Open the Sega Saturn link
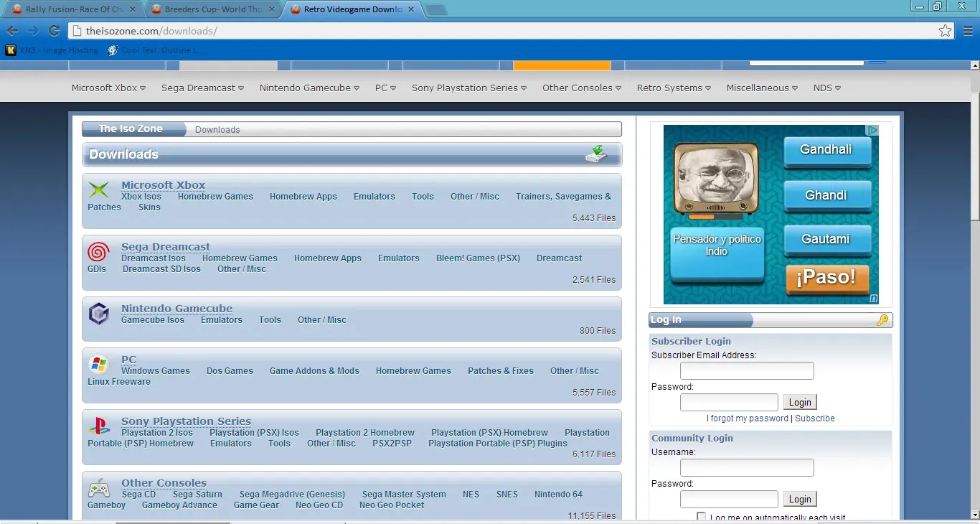 point(197,494)
